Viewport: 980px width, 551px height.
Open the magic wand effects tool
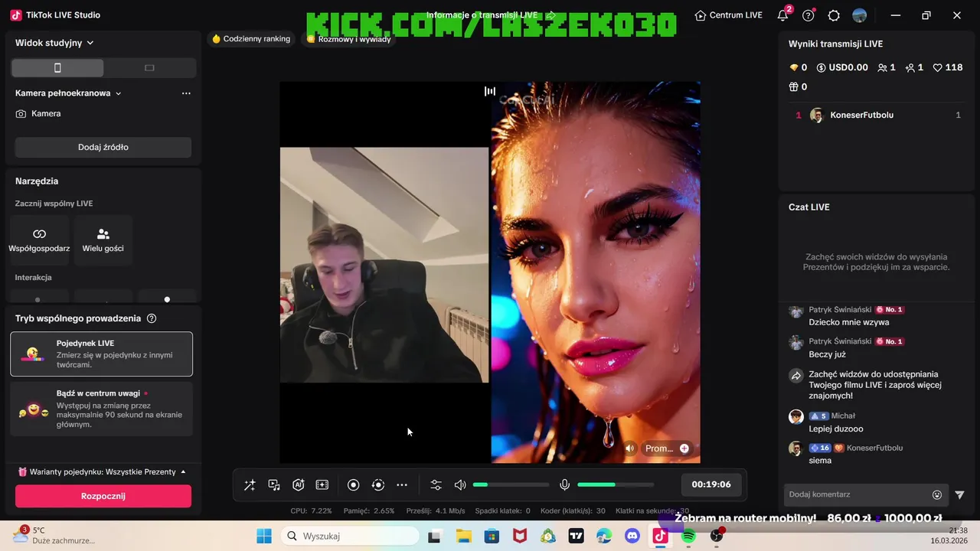pos(250,485)
